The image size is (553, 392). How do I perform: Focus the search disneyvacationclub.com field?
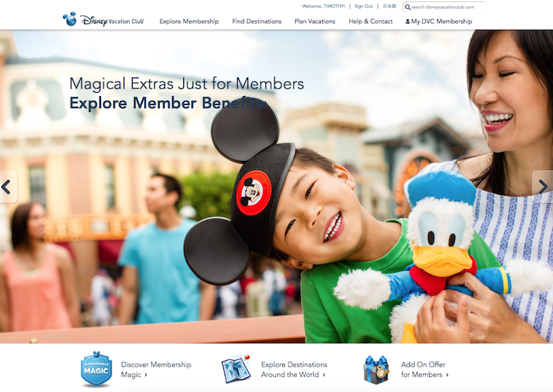coord(444,7)
